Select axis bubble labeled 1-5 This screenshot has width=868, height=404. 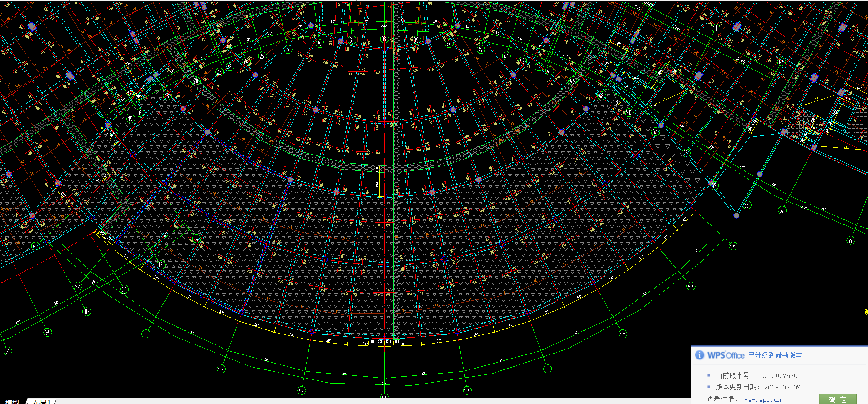[301, 390]
